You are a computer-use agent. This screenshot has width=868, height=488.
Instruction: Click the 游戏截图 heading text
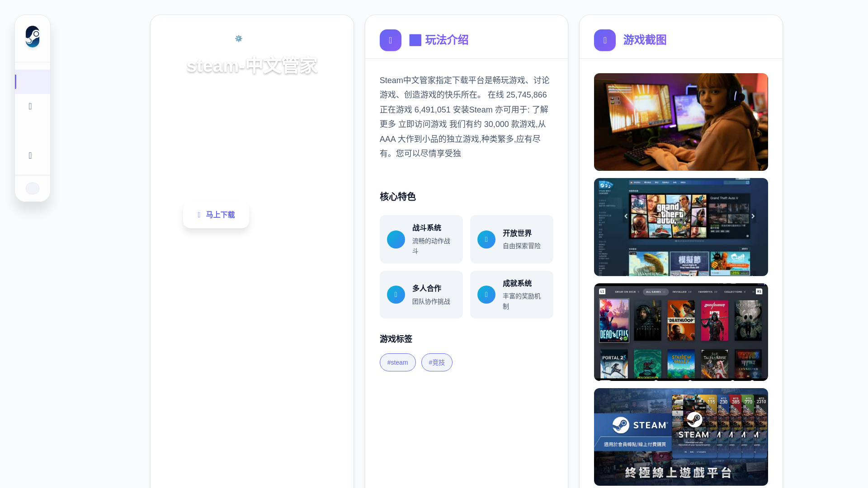pyautogui.click(x=645, y=40)
